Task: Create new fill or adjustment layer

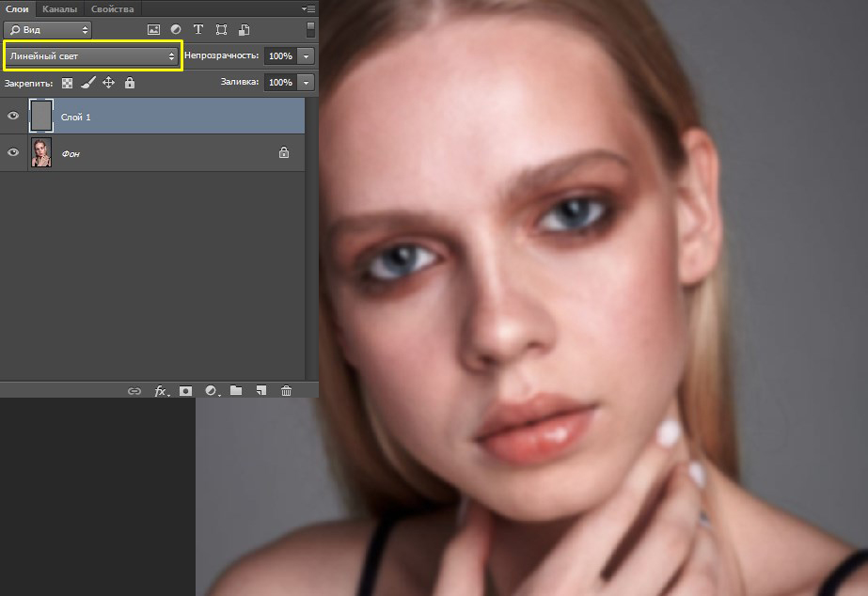Action: (x=212, y=391)
